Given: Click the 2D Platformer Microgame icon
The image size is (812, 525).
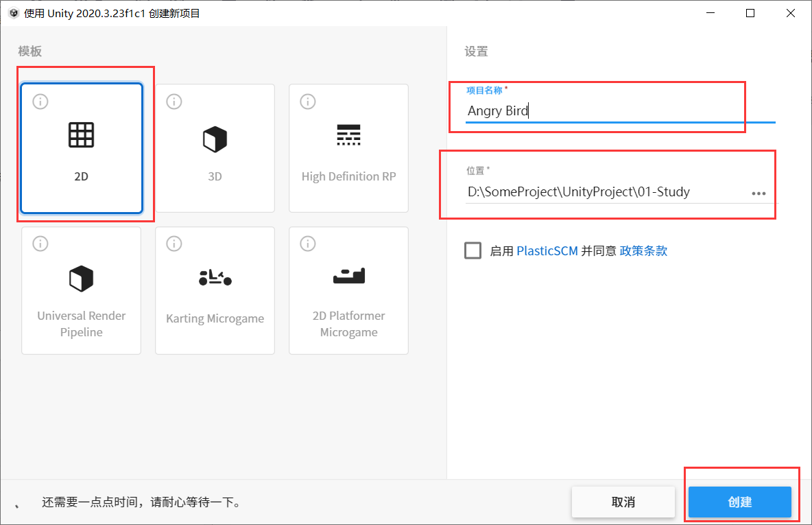Looking at the screenshot, I should (x=348, y=276).
